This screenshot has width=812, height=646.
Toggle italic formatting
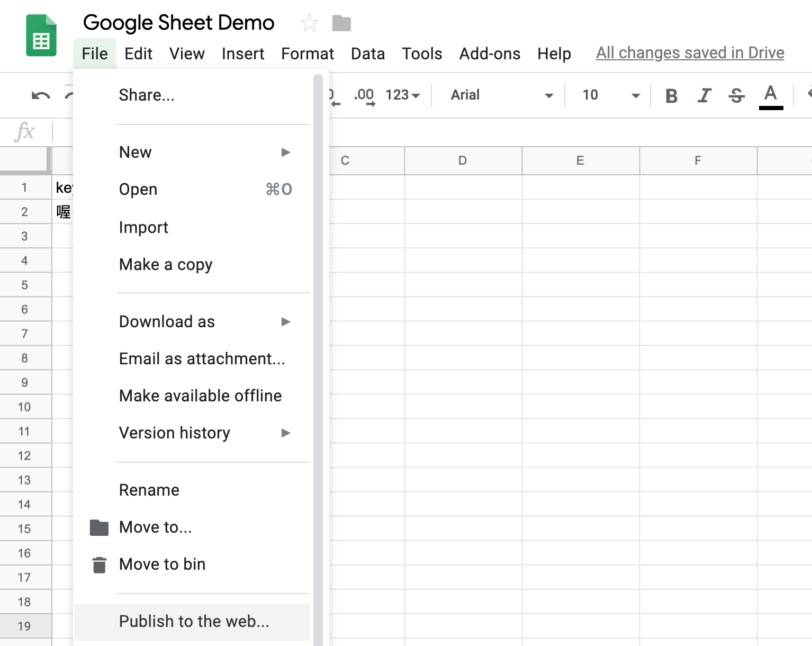(704, 96)
